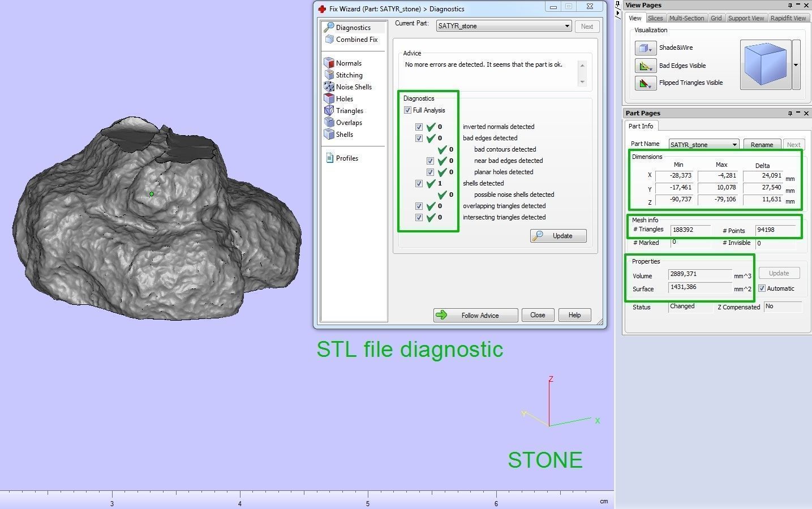Click the Flipped Triangles Visible icon

[645, 83]
